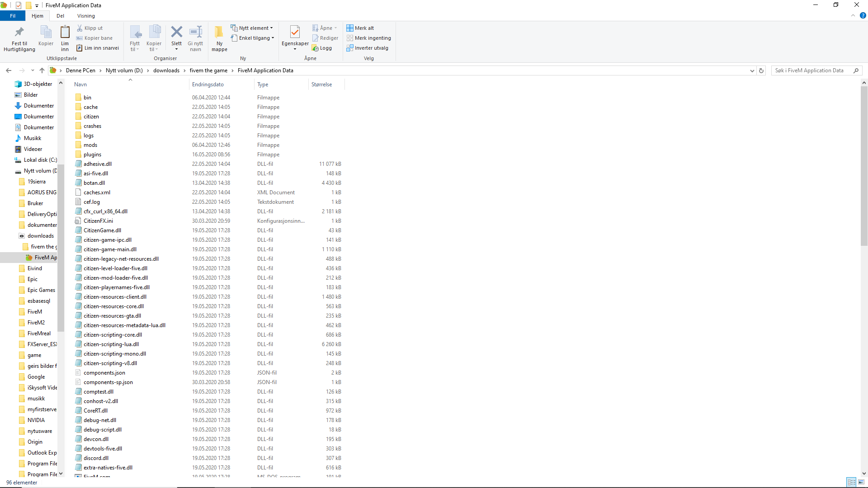868x488 pixels.
Task: Click the Slett (delete) icon
Action: [x=176, y=33]
